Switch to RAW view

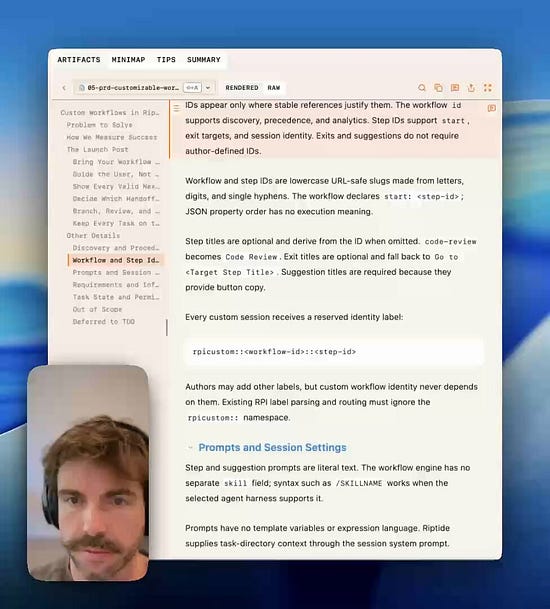click(274, 88)
